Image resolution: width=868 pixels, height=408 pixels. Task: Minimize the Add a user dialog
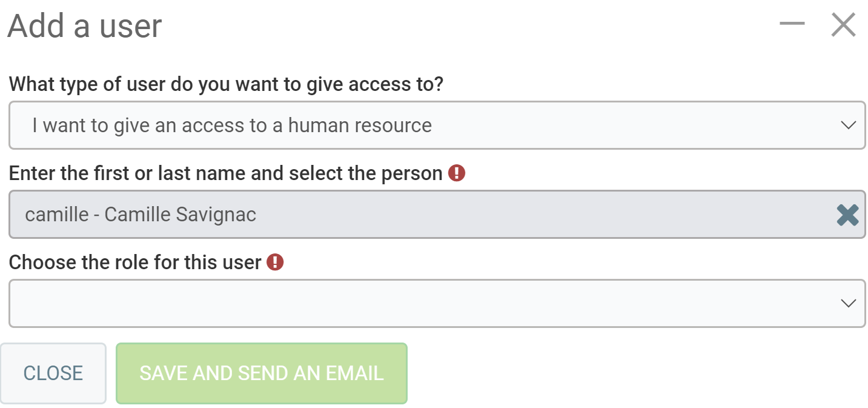[792, 24]
